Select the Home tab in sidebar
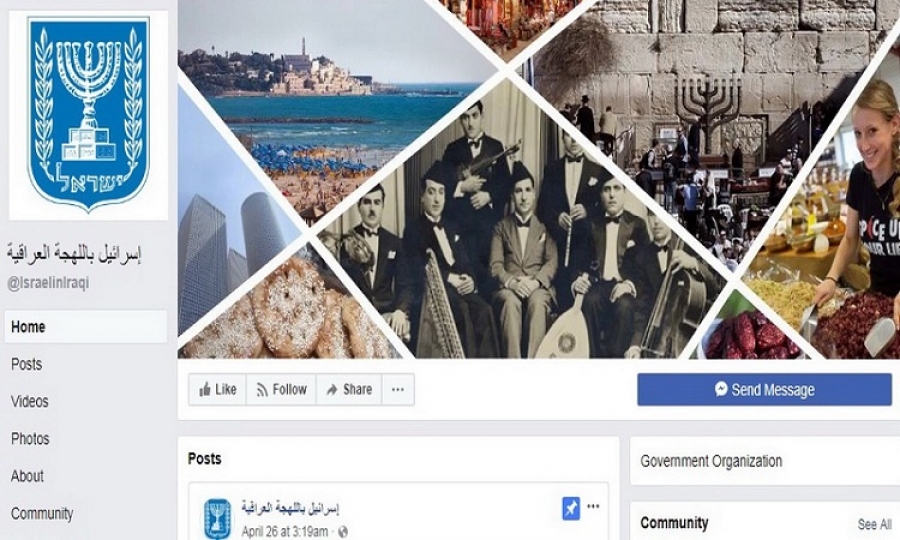Viewport: 900px width, 540px height. tap(86, 327)
